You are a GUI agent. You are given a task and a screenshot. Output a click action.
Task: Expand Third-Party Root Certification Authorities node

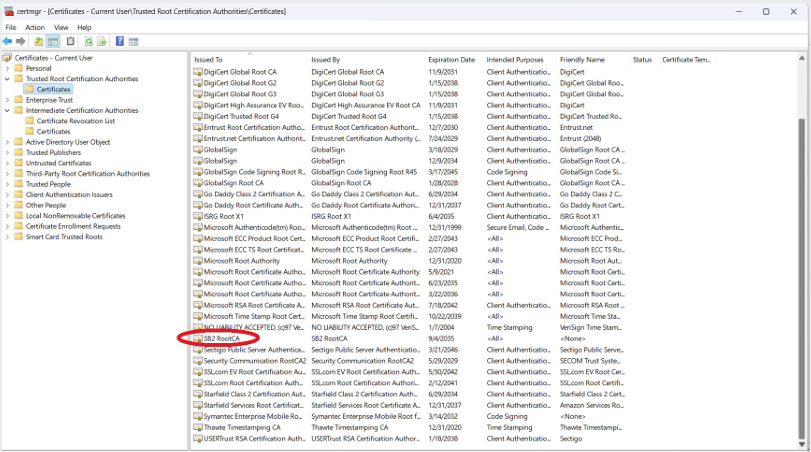7,174
